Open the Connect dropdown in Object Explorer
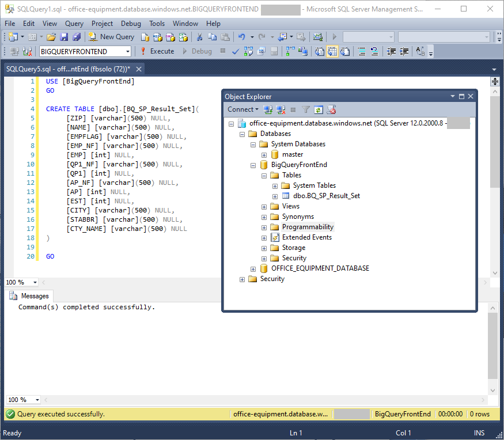Viewport: 504px width, 440px height. coord(243,109)
